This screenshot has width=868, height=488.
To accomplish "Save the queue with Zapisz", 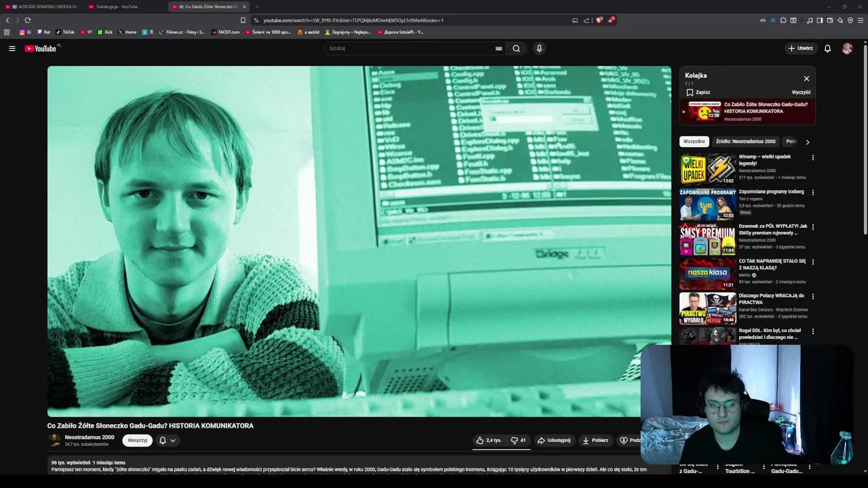I will point(698,92).
